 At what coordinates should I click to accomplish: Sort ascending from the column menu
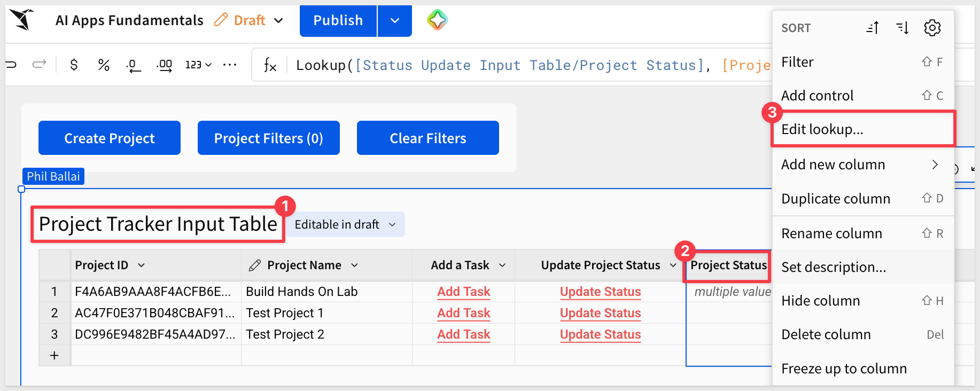[x=873, y=28]
